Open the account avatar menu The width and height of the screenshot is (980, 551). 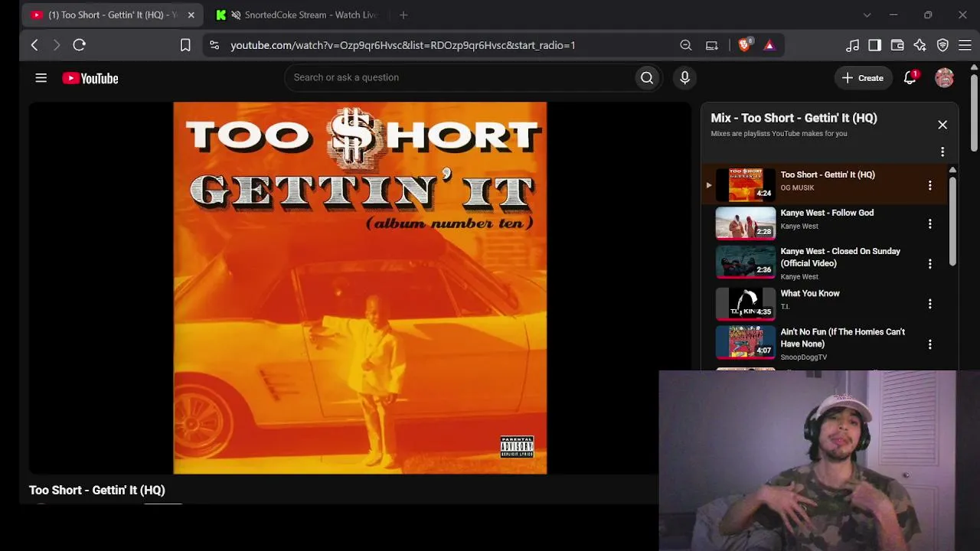click(x=944, y=77)
